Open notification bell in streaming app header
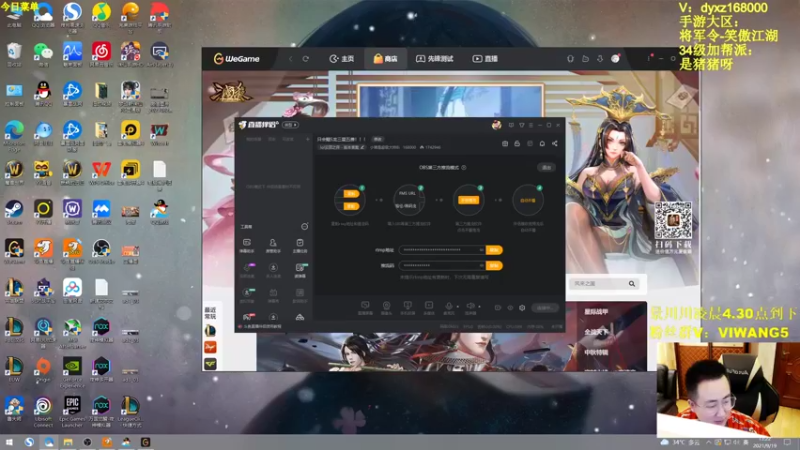The height and width of the screenshot is (450, 800). tap(542, 144)
